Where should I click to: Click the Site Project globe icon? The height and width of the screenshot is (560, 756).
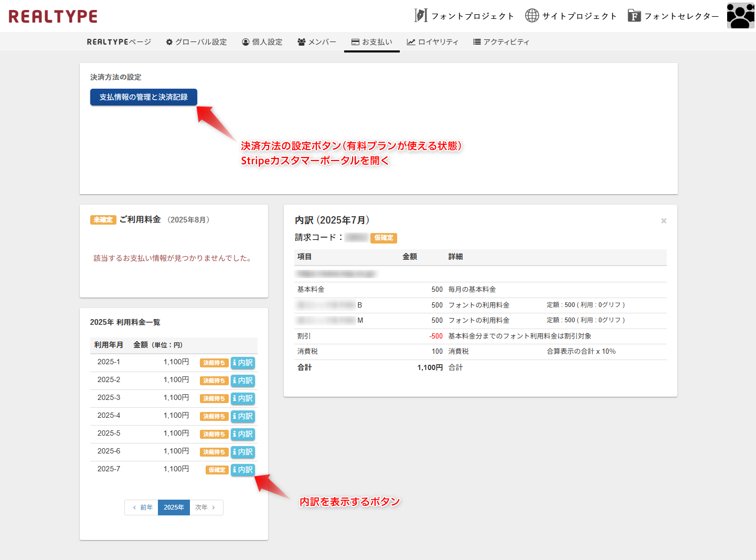pyautogui.click(x=532, y=16)
